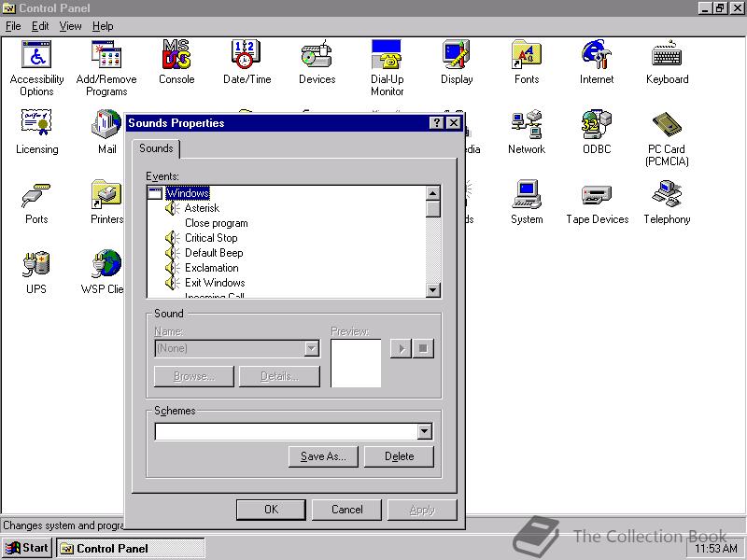Click the OK button

pos(271,510)
